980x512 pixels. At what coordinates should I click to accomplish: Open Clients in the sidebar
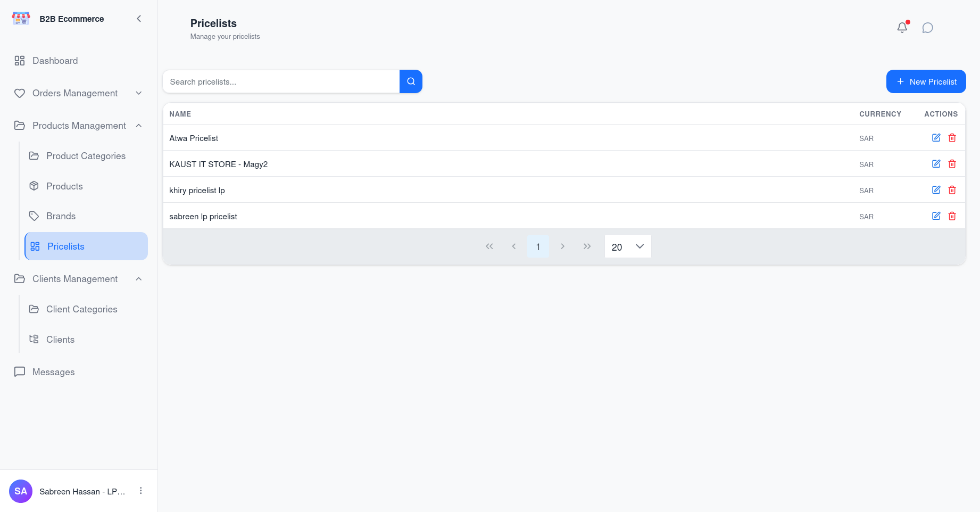86,340
